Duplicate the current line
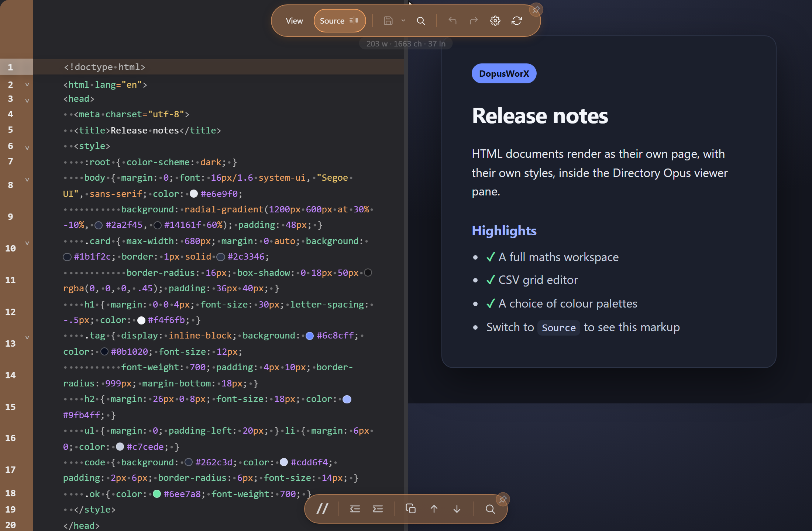Viewport: 812px width, 531px height. pyautogui.click(x=410, y=509)
